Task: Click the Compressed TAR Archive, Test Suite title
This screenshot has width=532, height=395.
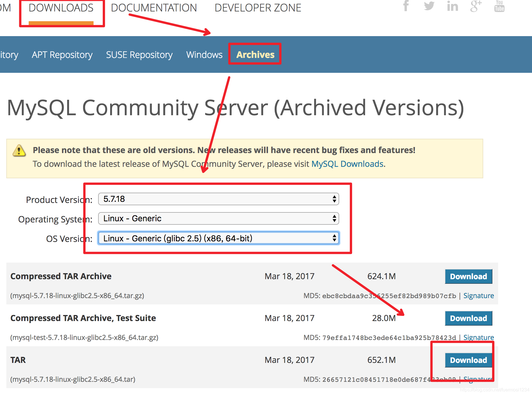Action: pyautogui.click(x=83, y=318)
